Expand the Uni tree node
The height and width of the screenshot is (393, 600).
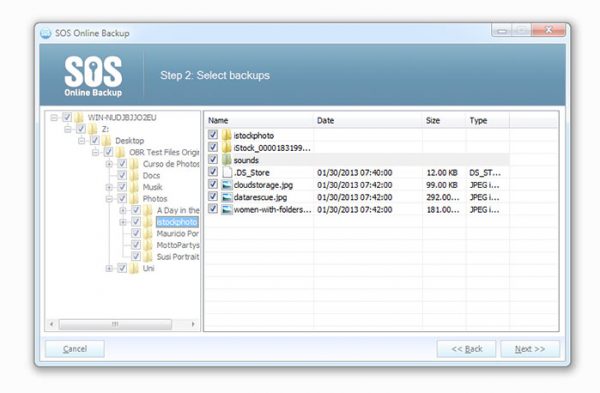coord(109,268)
